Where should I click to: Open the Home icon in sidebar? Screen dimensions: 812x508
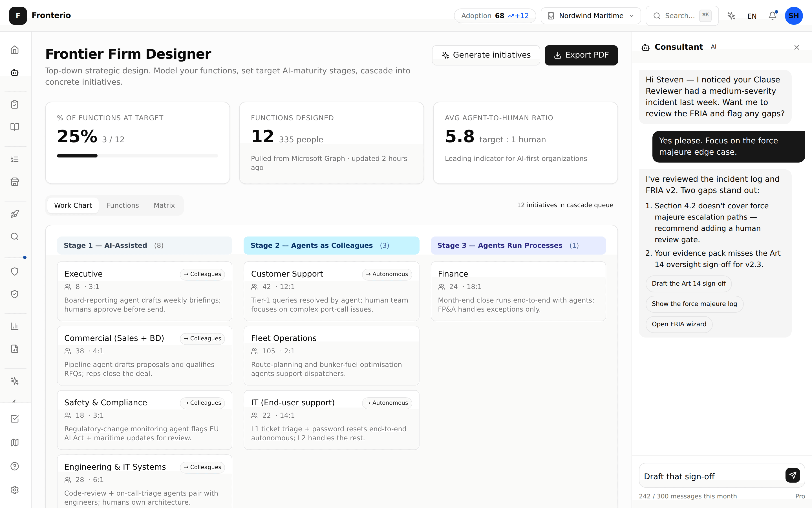tap(15, 50)
